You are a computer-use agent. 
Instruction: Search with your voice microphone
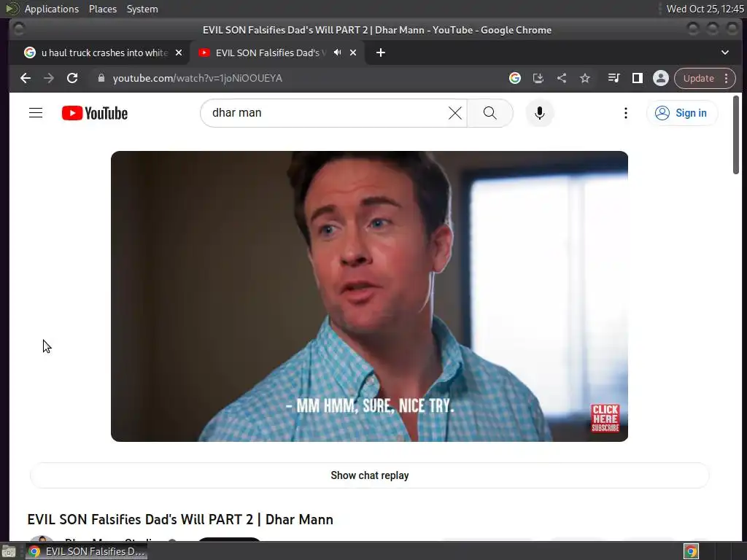pos(539,113)
